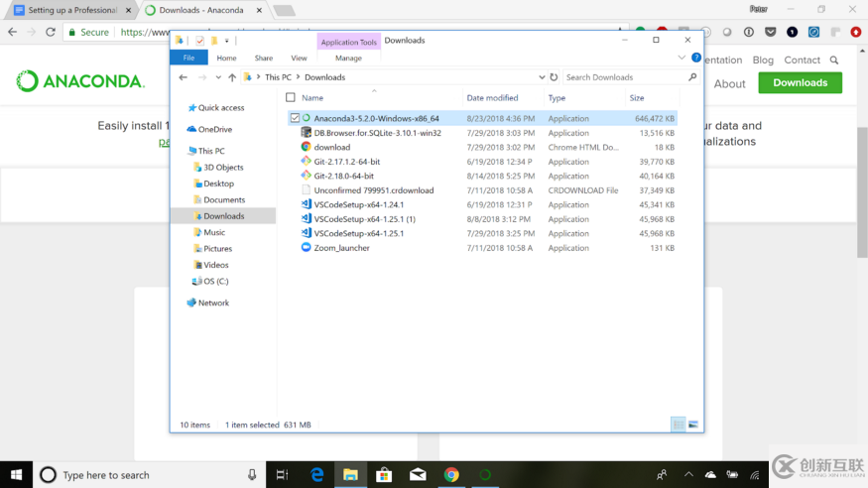Open the File menu in Explorer

click(188, 58)
